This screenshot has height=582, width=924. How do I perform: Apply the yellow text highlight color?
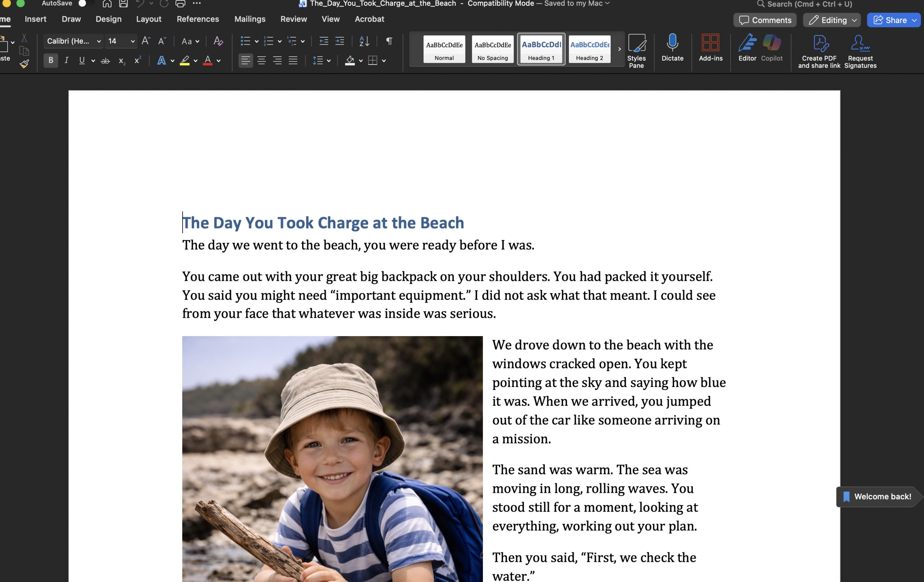click(185, 60)
